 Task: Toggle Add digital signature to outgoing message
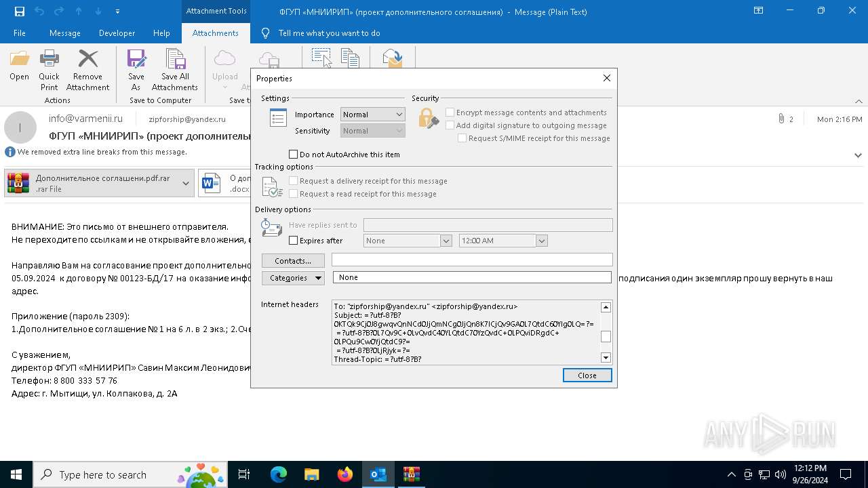pyautogui.click(x=450, y=125)
